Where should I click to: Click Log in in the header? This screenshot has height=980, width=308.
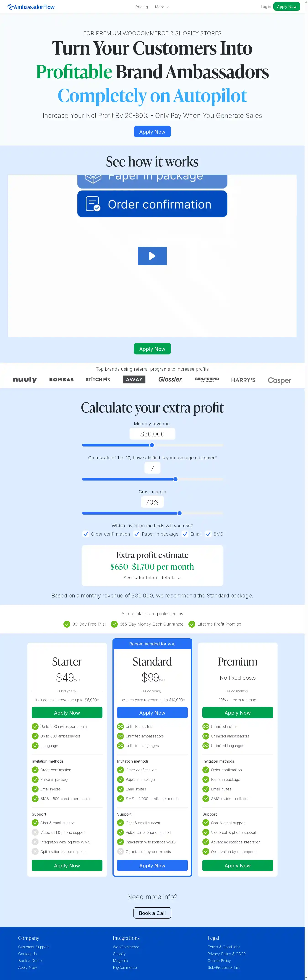[266, 7]
